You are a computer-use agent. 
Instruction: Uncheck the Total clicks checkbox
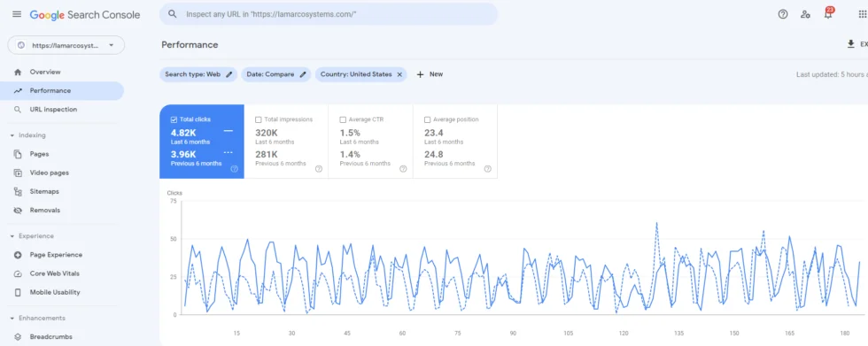tap(174, 119)
